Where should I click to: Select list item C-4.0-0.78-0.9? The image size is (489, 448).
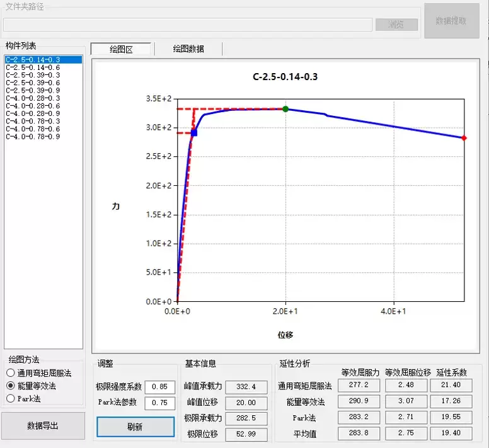click(x=43, y=137)
